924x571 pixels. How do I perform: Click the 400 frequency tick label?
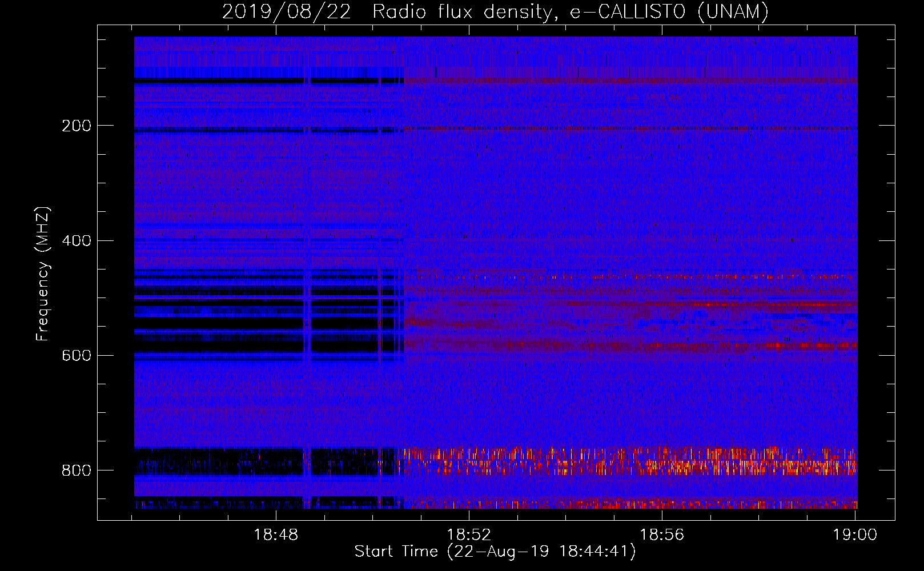(77, 240)
